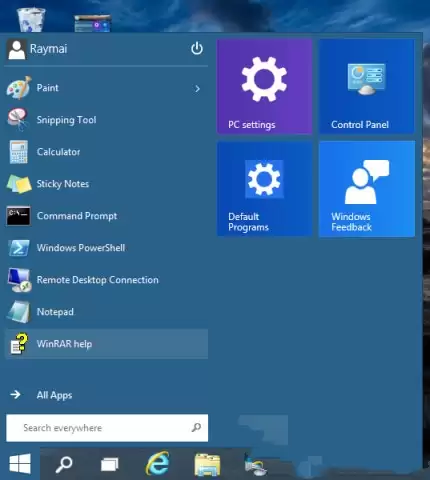The width and height of the screenshot is (430, 480).
Task: Open the Recycle Bin desktop icon
Action: (31, 20)
